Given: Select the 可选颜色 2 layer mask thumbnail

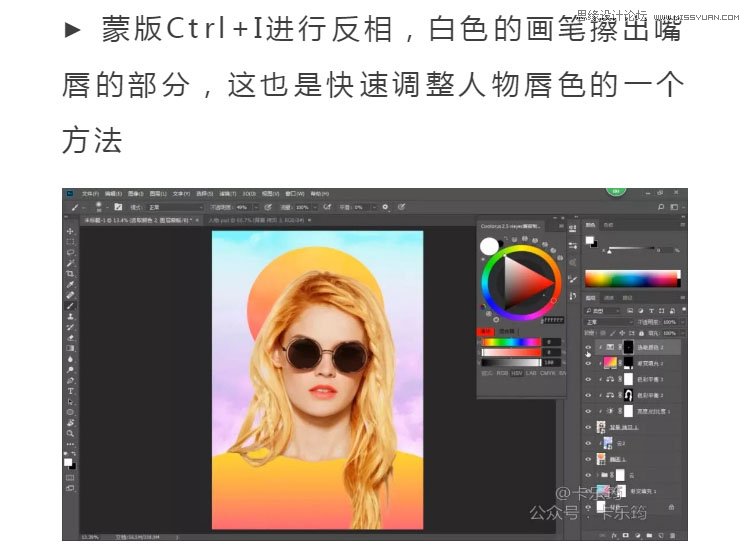Looking at the screenshot, I should (628, 347).
